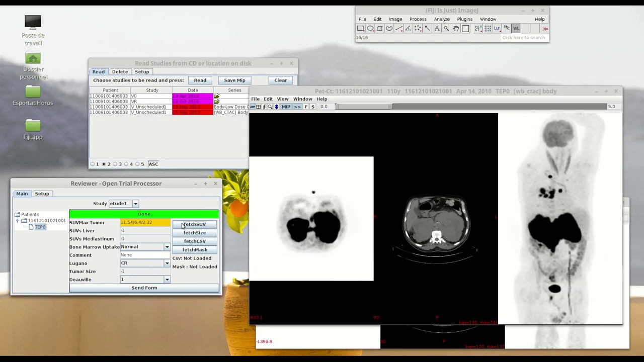
Task: Activate the WL window-level tool in ImageJ
Action: [x=516, y=28]
